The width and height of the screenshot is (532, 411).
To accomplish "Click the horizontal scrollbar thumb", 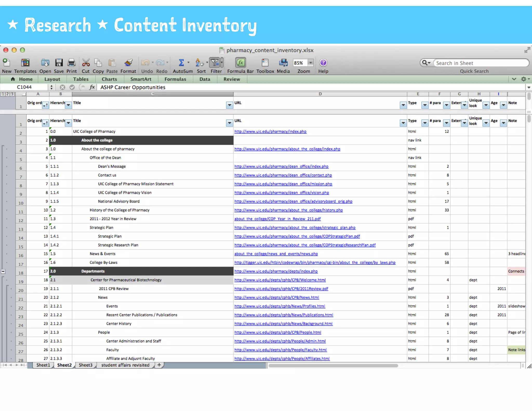I will click(333, 366).
